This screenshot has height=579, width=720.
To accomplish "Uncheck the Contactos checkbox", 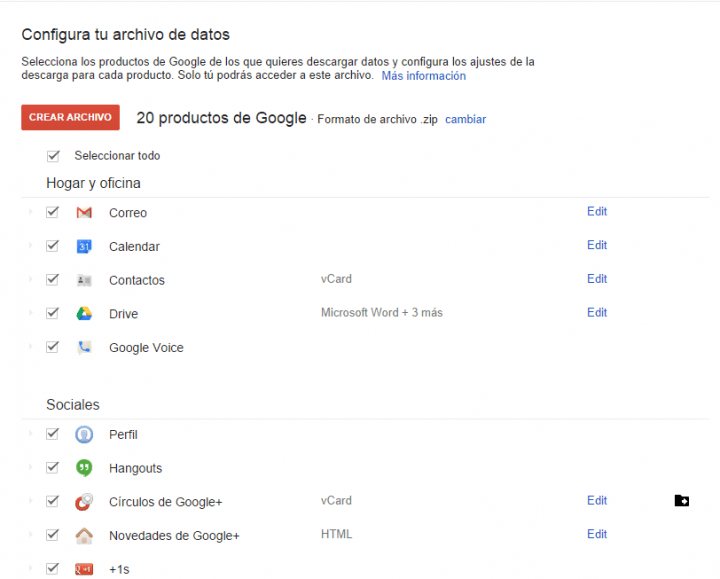I will 52,280.
